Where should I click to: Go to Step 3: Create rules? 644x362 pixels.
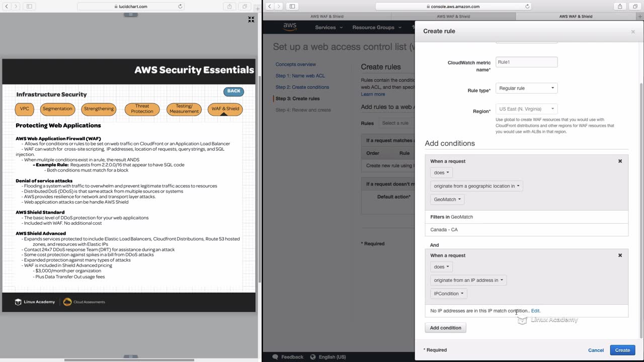(x=297, y=99)
